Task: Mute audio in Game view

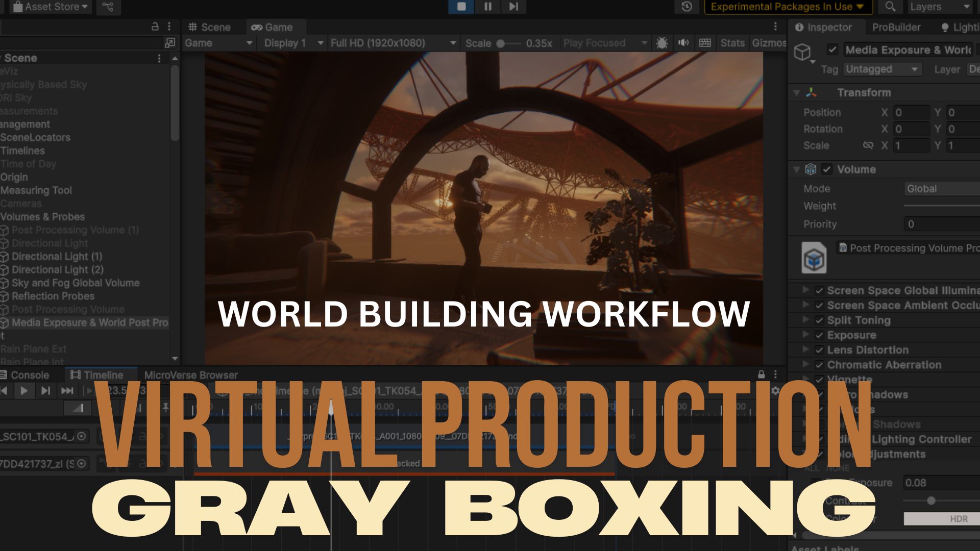Action: coord(683,43)
